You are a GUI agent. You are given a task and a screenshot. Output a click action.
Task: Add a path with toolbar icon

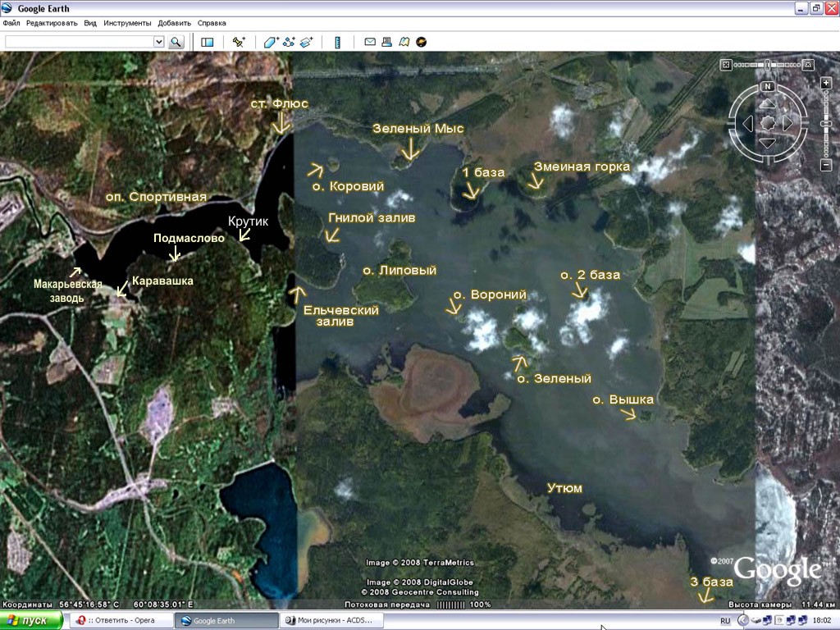coord(290,42)
